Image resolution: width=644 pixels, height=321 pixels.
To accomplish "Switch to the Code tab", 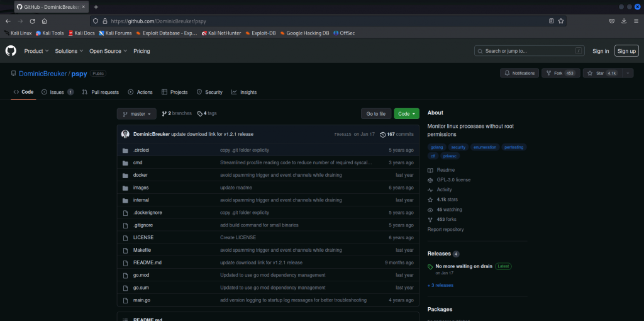I will point(23,92).
